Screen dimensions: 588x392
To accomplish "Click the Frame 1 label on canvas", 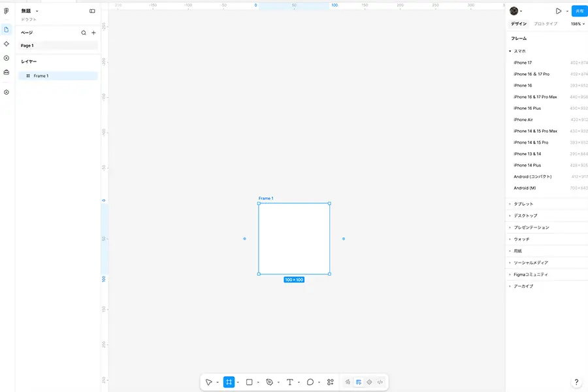I will pos(266,198).
